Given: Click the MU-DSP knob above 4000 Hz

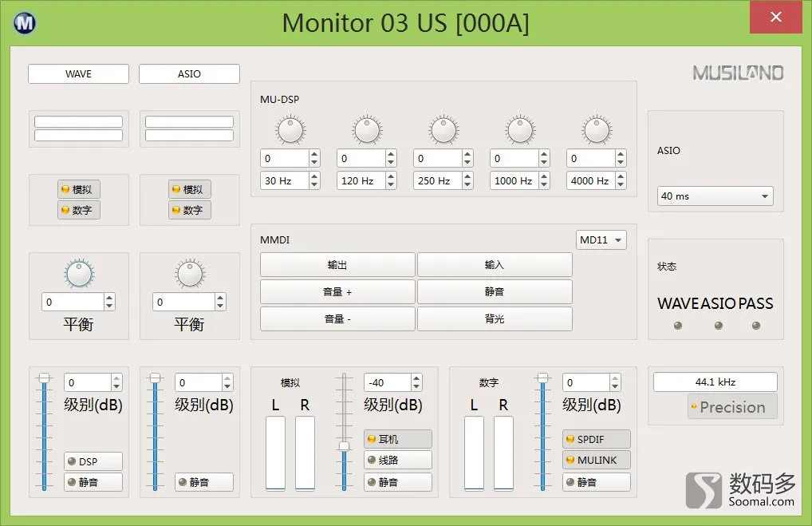Looking at the screenshot, I should [597, 129].
